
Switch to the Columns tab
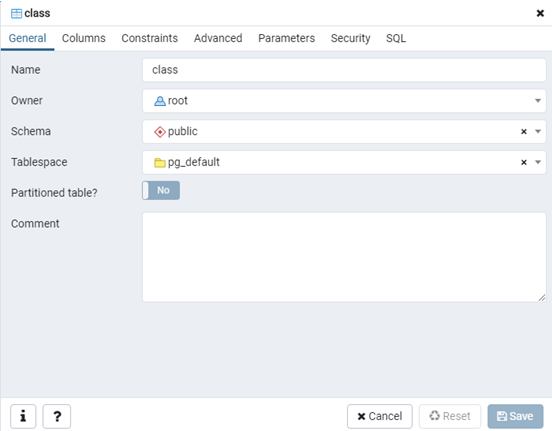click(84, 38)
